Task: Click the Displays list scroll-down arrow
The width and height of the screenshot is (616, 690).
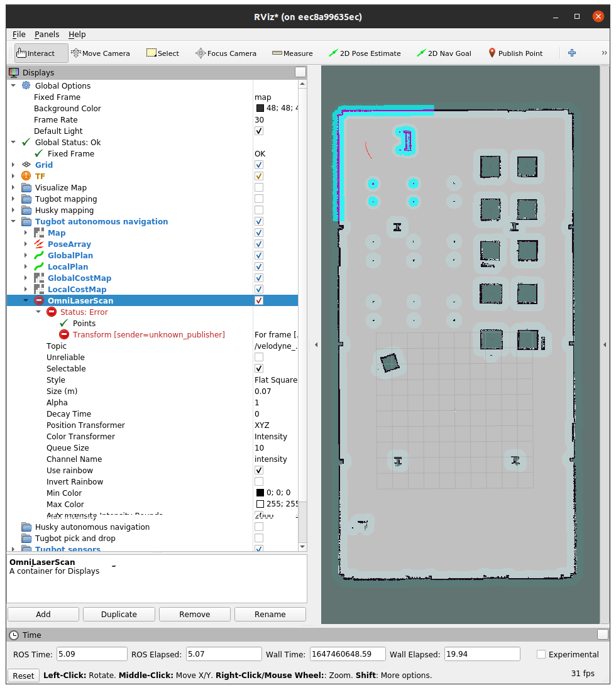Action: point(302,547)
